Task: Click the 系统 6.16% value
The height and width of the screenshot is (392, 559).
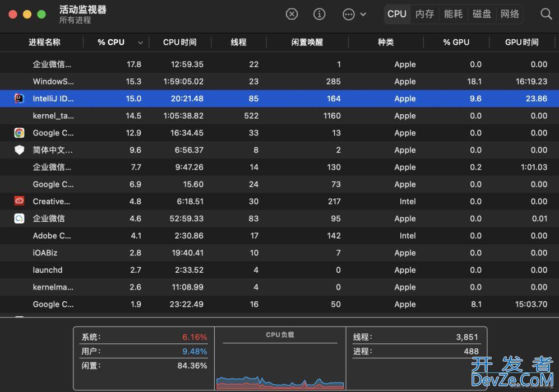Action: click(195, 337)
